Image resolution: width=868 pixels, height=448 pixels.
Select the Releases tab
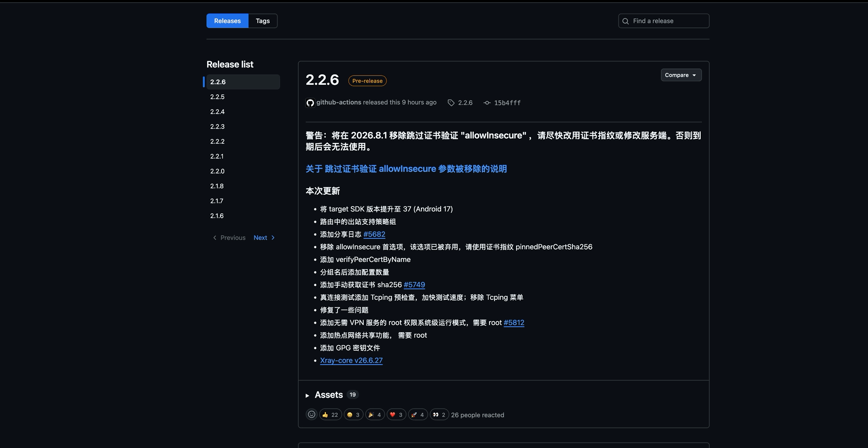tap(227, 21)
